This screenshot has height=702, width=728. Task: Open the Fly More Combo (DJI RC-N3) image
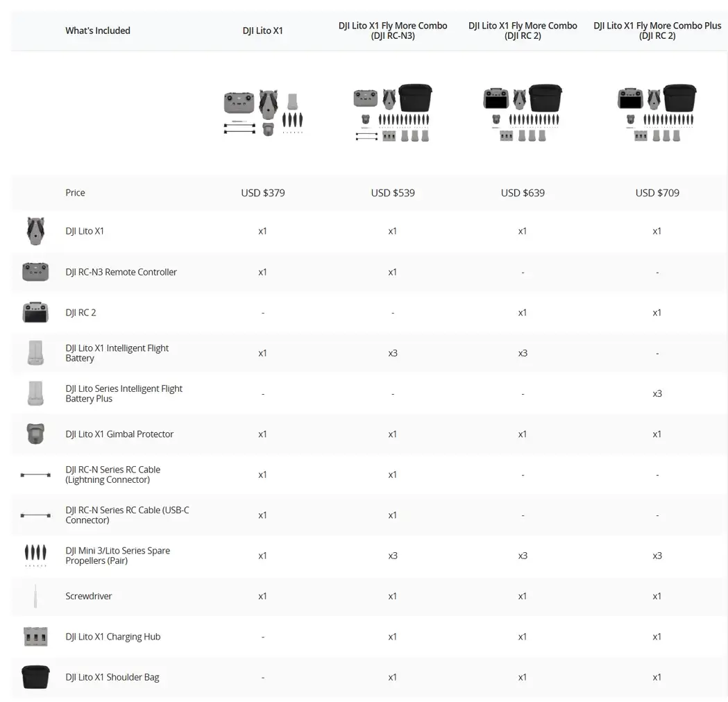click(393, 113)
